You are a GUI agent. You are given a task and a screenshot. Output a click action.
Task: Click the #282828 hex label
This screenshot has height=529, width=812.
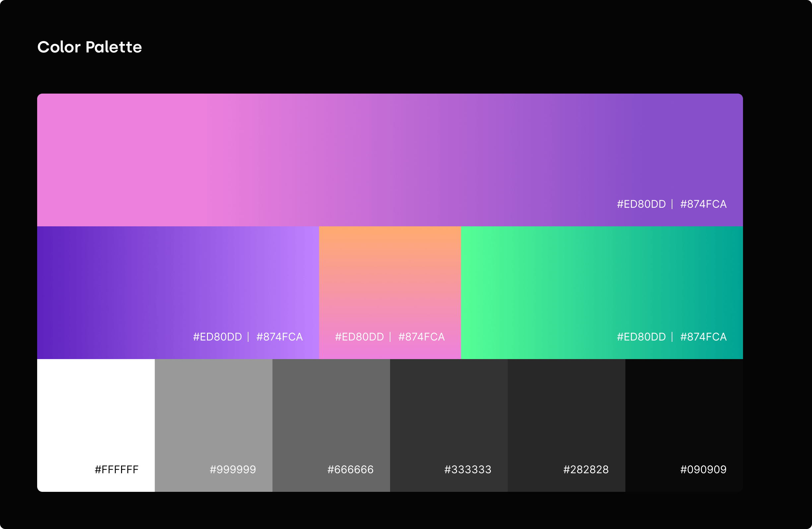(x=586, y=470)
